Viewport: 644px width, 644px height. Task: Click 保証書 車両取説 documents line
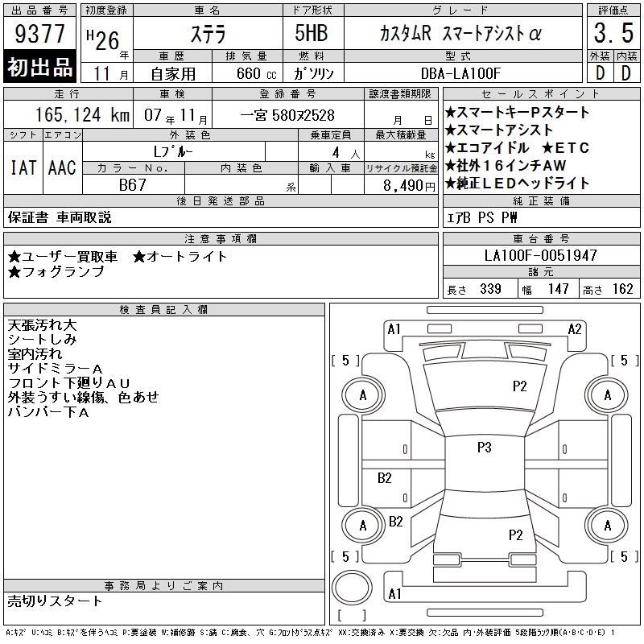pos(60,217)
